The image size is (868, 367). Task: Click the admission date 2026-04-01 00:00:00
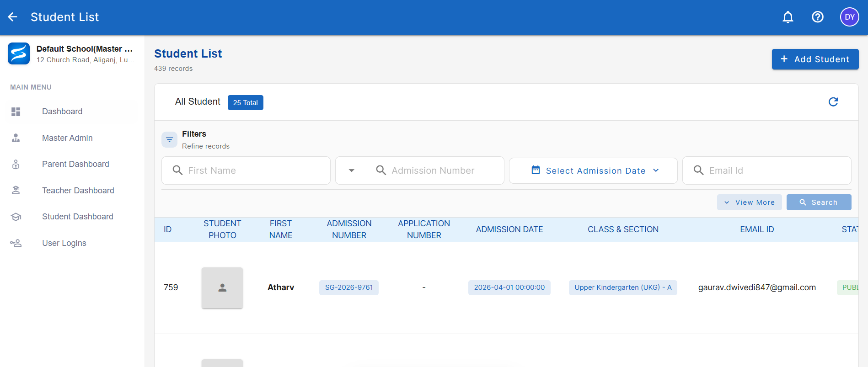click(509, 287)
